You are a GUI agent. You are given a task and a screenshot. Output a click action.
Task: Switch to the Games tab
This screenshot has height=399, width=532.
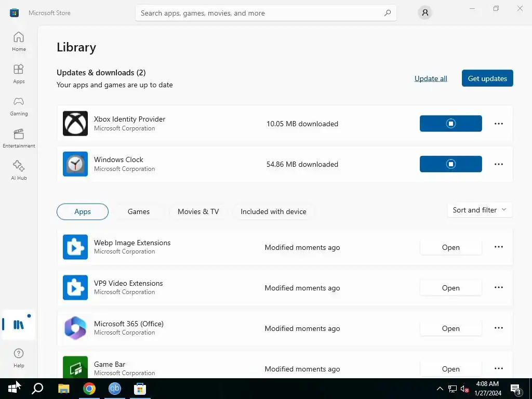coord(138,212)
